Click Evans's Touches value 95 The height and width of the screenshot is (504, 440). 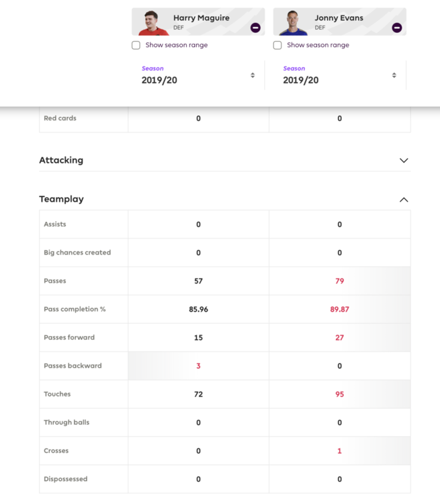340,394
